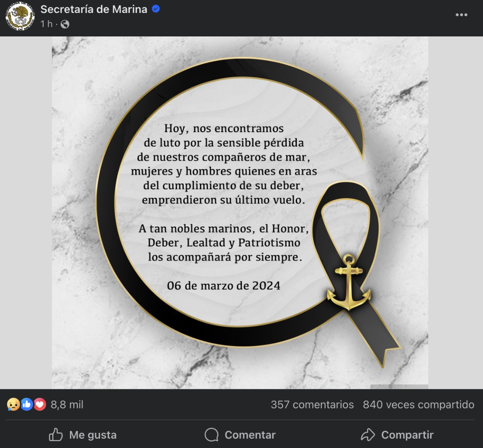
Task: Click the share arrow icon
Action: pos(368,435)
